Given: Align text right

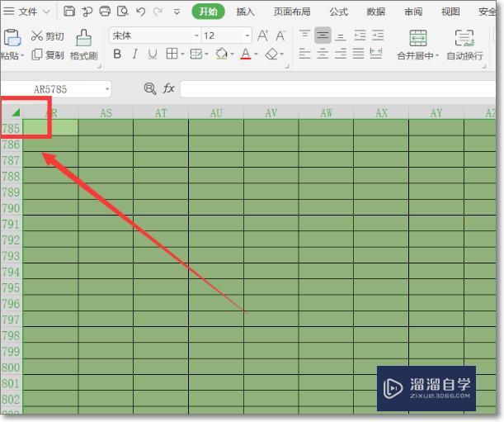Looking at the screenshot, I should pos(341,54).
